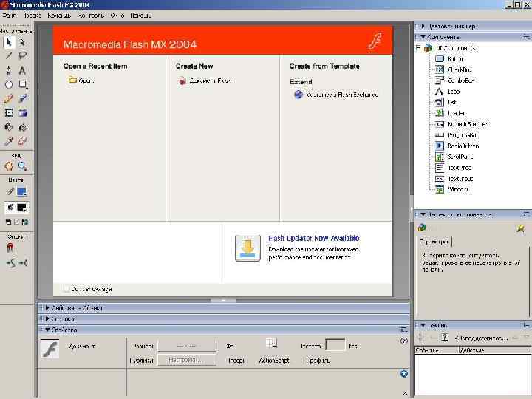Screen dimensions: 532x399
Task: Open the Помощь menu
Action: click(x=140, y=16)
